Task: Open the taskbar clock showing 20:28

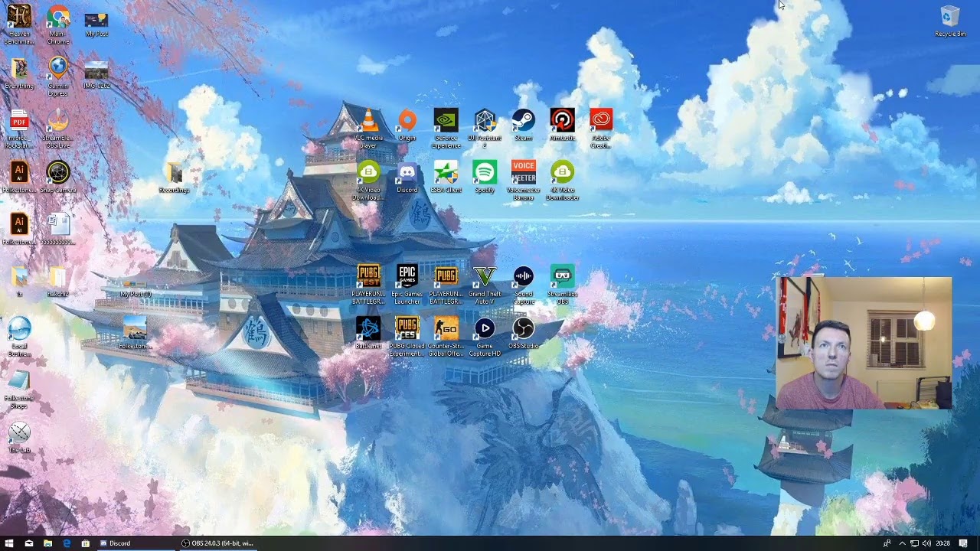Action: click(x=942, y=543)
